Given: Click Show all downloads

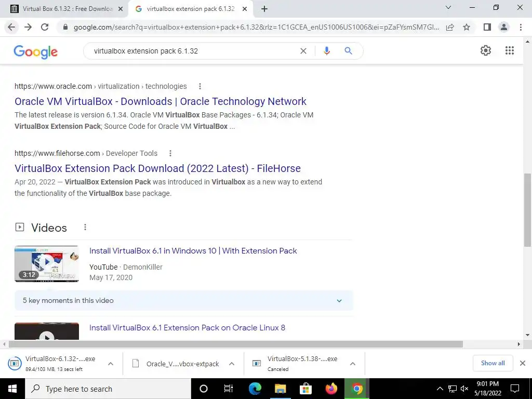Looking at the screenshot, I should [x=493, y=363].
